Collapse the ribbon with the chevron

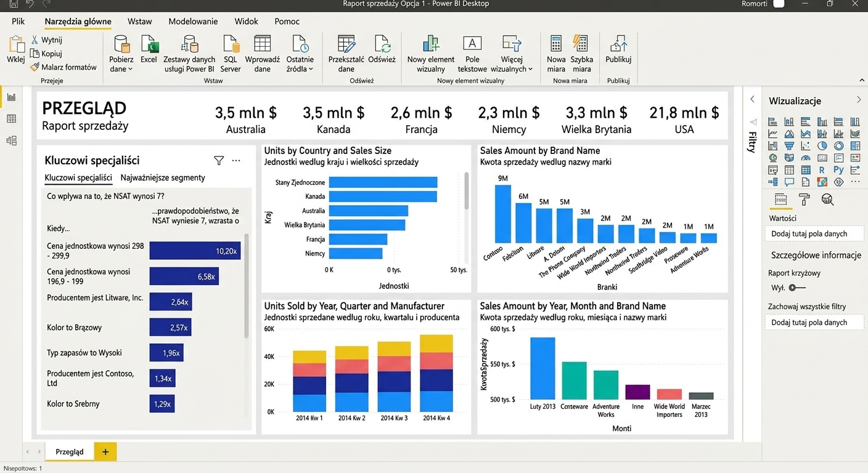[x=861, y=81]
